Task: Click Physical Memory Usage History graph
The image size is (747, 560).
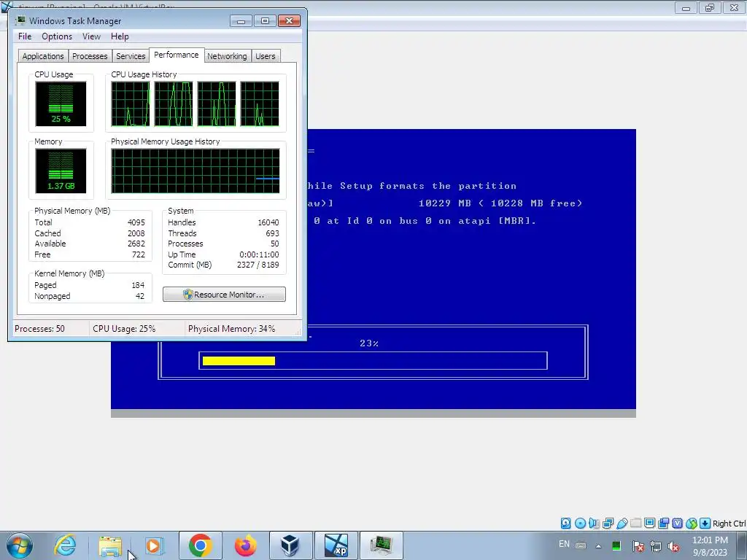Action: pyautogui.click(x=196, y=171)
